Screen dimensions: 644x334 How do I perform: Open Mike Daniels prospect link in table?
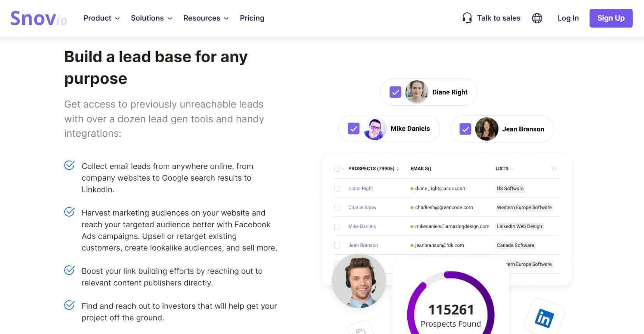(362, 227)
